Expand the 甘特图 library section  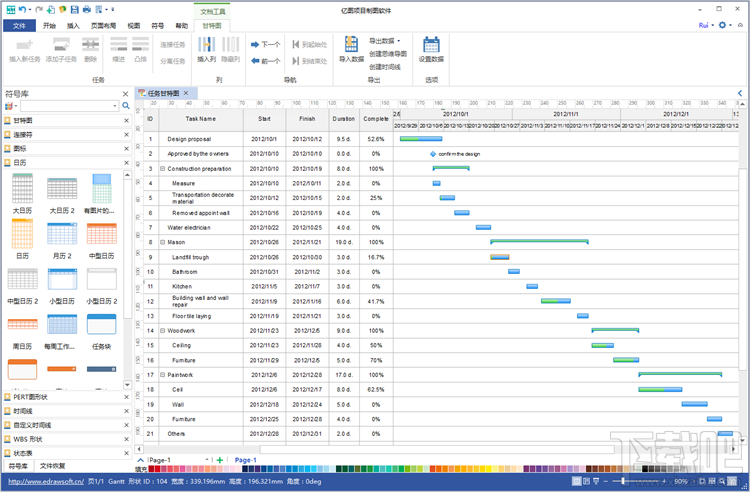click(x=63, y=120)
